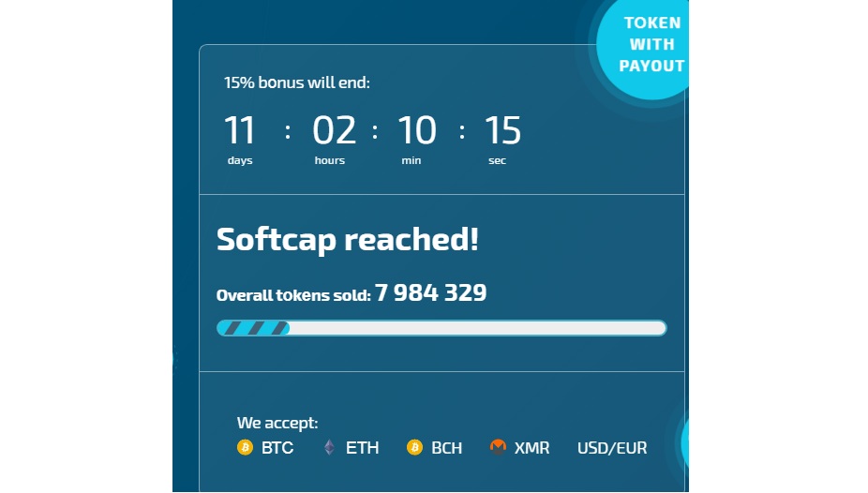Click the We accept: label
The width and height of the screenshot is (868, 493).
277,423
